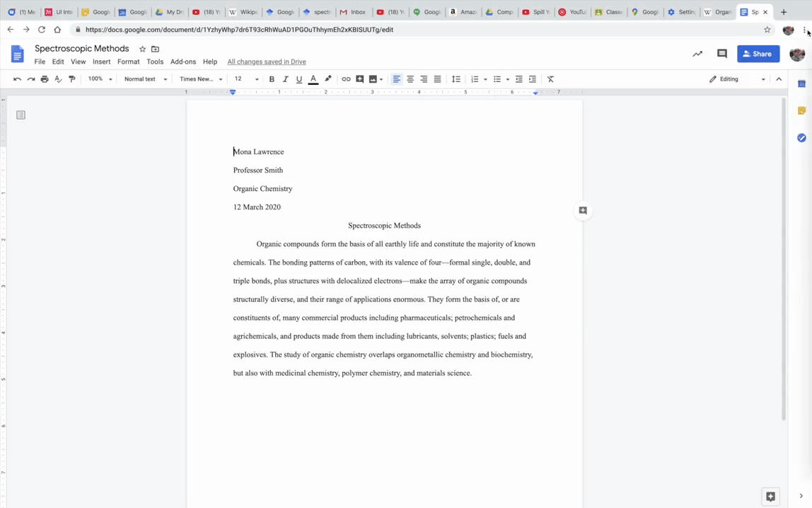This screenshot has width=812, height=508.
Task: Open the Insert menu
Action: click(x=101, y=62)
